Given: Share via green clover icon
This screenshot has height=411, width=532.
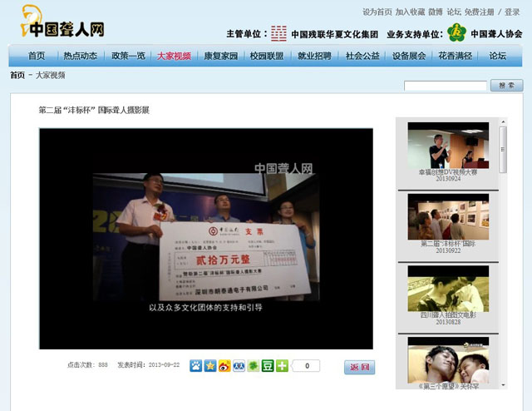Looking at the screenshot, I should click(253, 366).
